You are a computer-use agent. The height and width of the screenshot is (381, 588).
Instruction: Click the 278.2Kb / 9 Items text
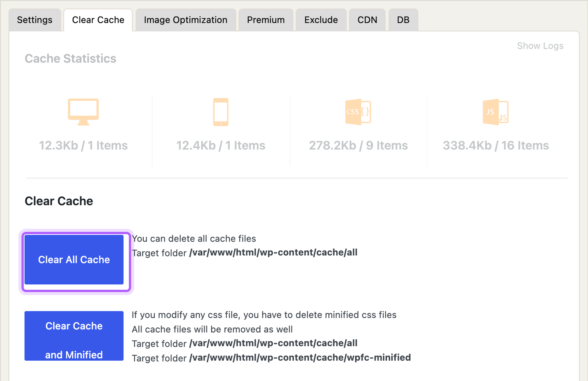pyautogui.click(x=358, y=146)
